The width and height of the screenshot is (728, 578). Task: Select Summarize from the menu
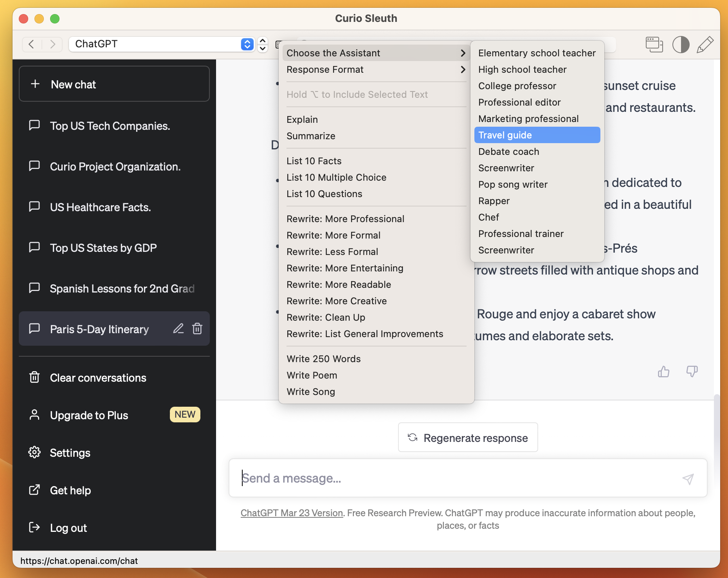pos(376,136)
